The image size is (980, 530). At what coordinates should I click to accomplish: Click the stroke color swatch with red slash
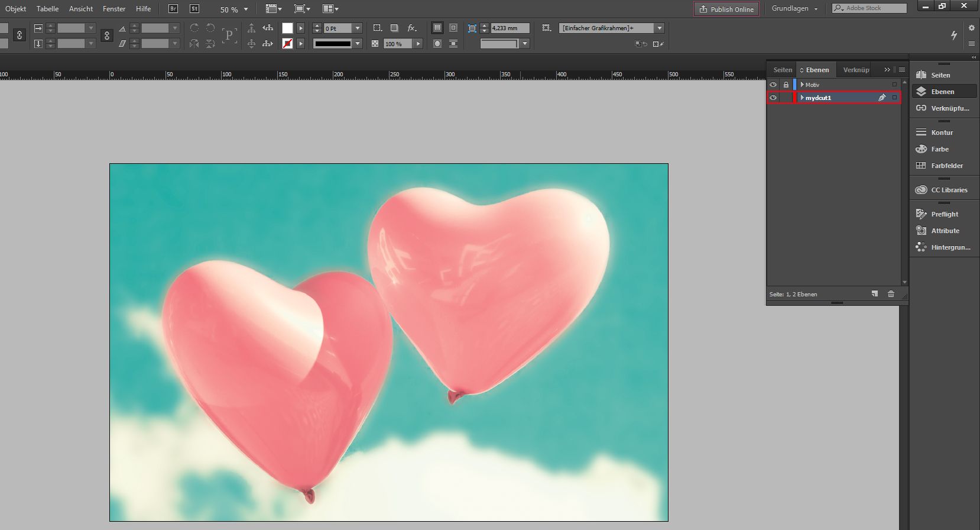tap(287, 44)
